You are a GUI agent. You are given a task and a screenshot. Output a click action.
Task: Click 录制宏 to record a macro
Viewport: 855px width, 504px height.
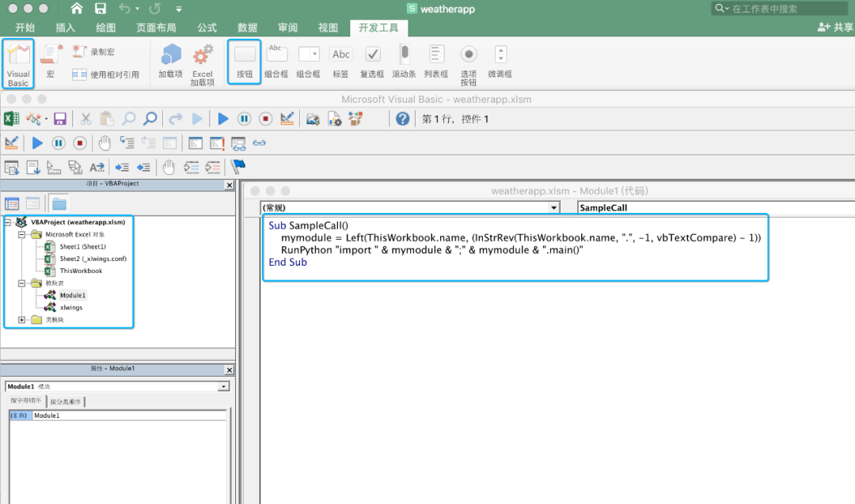pyautogui.click(x=93, y=51)
